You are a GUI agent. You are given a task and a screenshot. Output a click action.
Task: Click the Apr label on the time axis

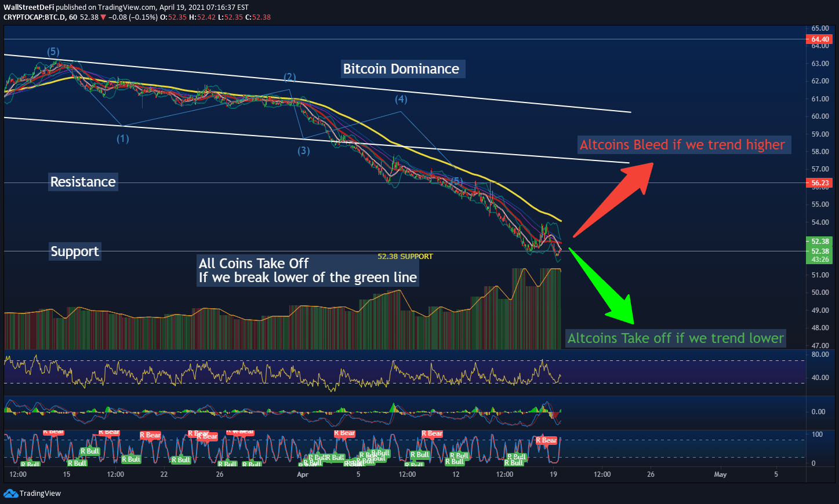coord(303,474)
